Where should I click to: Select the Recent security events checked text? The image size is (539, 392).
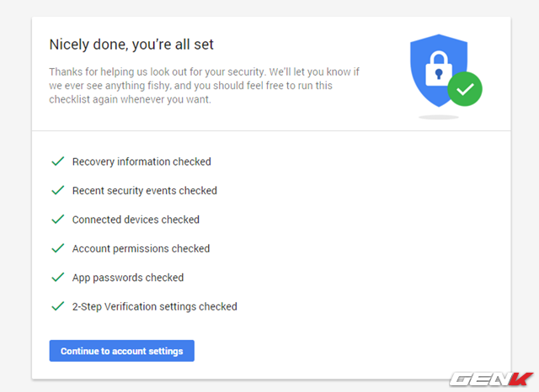[x=145, y=191]
